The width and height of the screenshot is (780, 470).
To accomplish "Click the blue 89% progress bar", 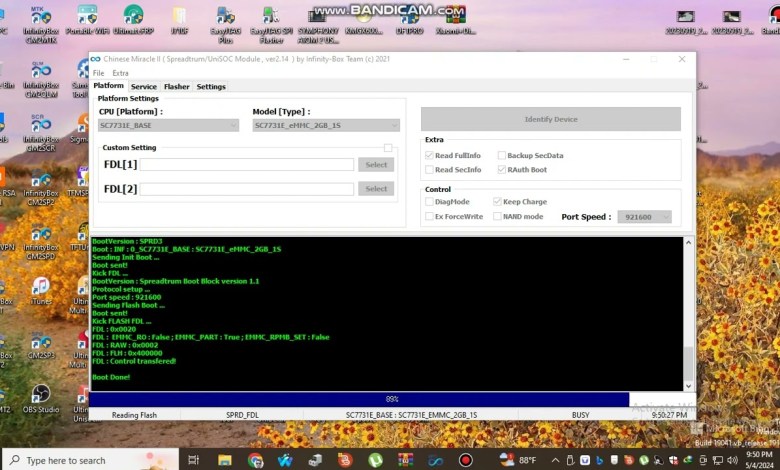I will pyautogui.click(x=359, y=399).
